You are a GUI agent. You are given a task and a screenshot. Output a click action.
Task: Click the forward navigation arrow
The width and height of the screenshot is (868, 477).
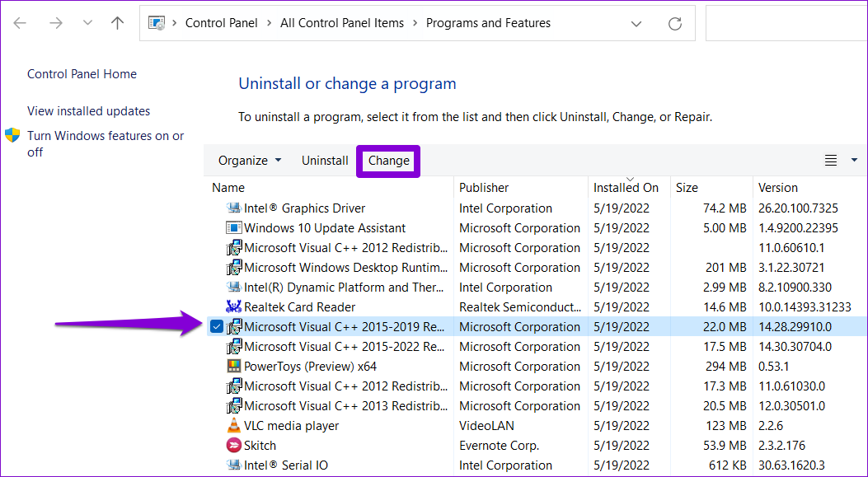point(55,23)
